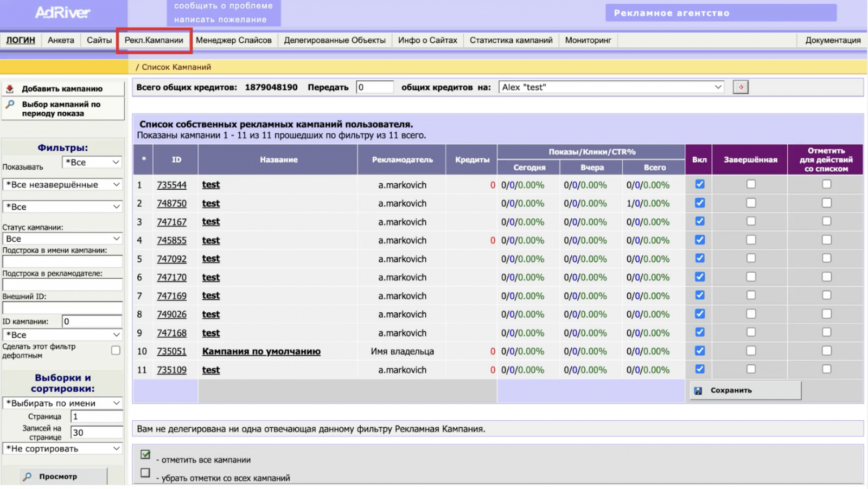Disable the Вкл checkbox for campaign 735544
The image size is (868, 489).
coord(700,184)
